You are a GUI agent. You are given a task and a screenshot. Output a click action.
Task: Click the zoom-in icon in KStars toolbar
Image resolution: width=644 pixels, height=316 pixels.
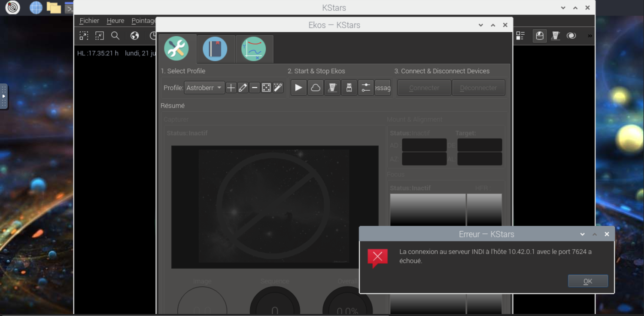pos(84,36)
